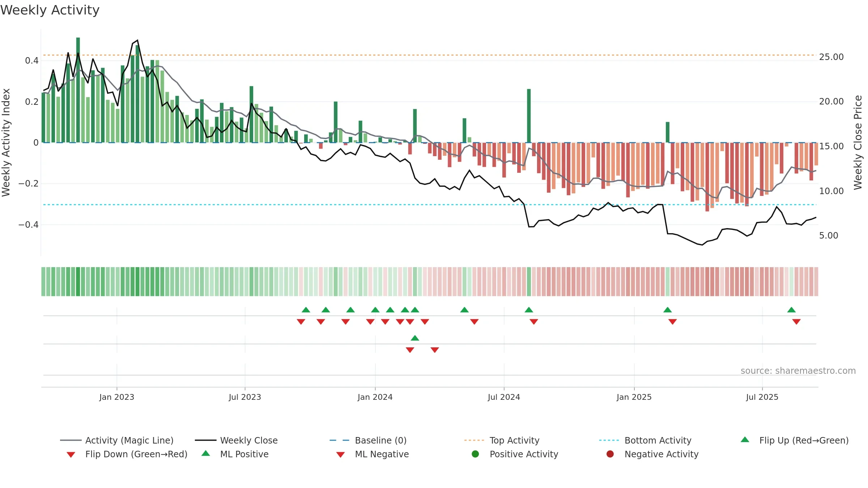Click the last red heatmap cell on the right
This screenshot has height=488, width=868.
[816, 282]
